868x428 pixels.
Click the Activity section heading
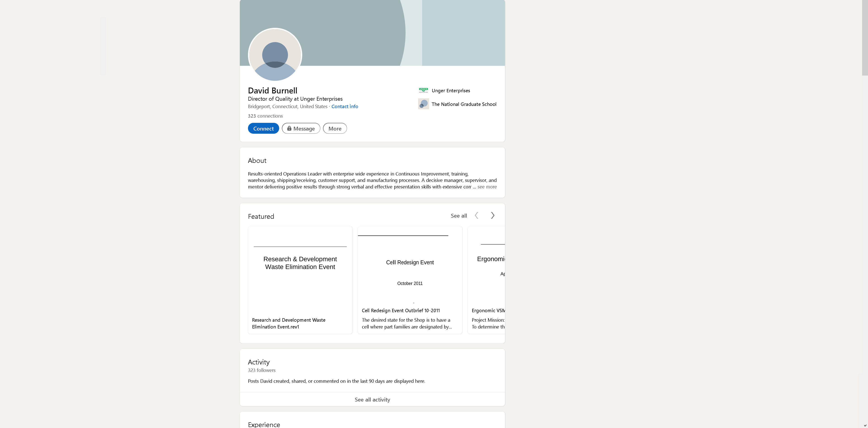point(258,362)
